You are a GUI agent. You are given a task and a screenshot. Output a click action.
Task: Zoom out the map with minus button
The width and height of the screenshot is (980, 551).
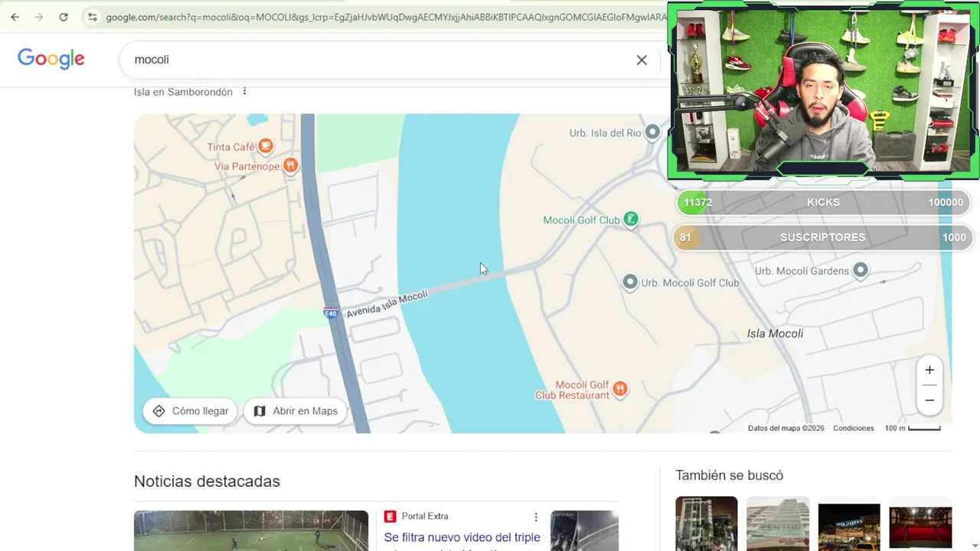point(929,400)
